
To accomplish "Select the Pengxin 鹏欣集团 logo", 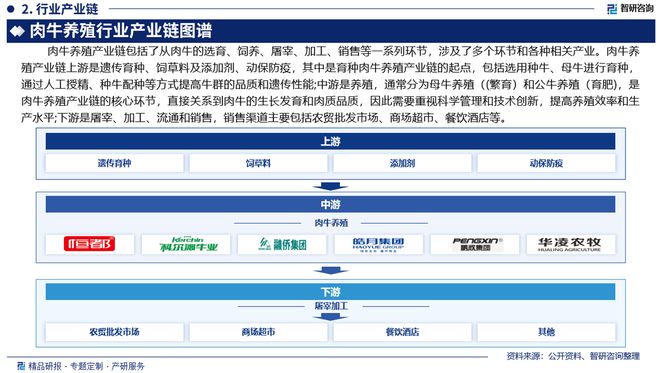I will (x=474, y=244).
